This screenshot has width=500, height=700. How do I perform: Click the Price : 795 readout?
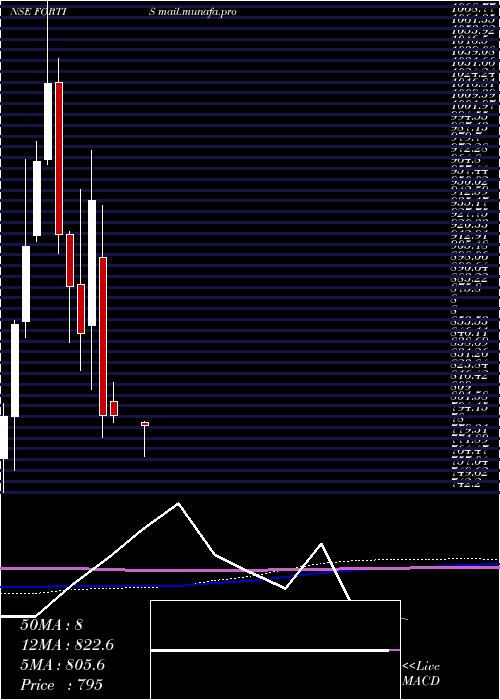[x=62, y=685]
